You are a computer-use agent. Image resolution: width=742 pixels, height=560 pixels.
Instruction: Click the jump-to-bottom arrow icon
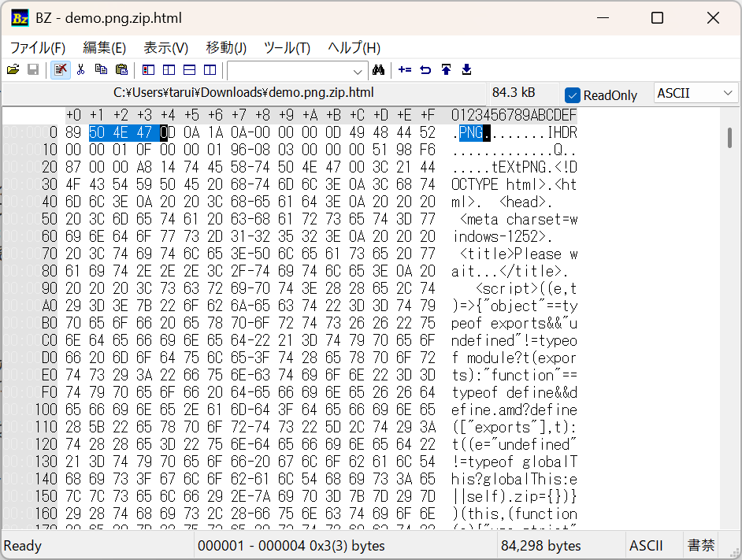click(466, 70)
